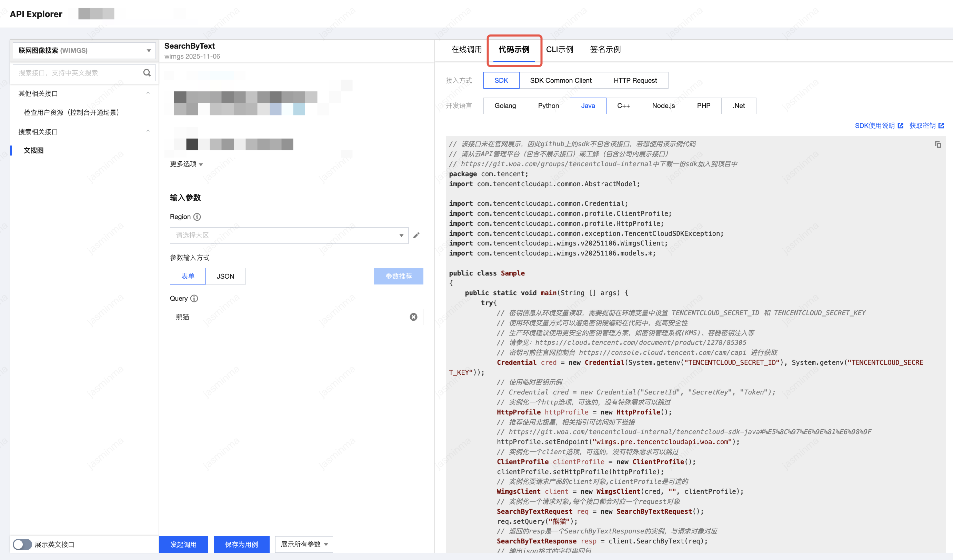The height and width of the screenshot is (560, 953).
Task: Click the 搜索接口 search input field
Action: tap(78, 73)
